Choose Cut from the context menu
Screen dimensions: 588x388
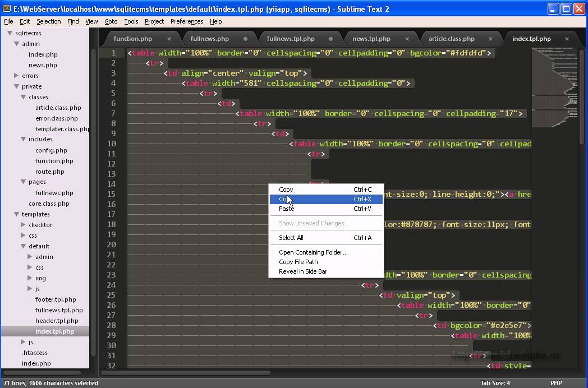[x=286, y=199]
